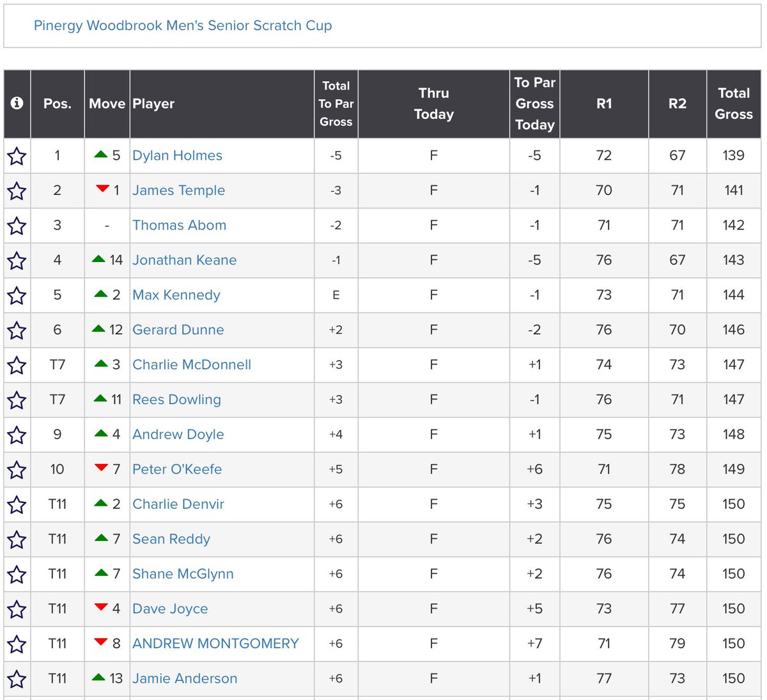
Task: Click Peter O'Keefe's name
Action: click(x=177, y=469)
